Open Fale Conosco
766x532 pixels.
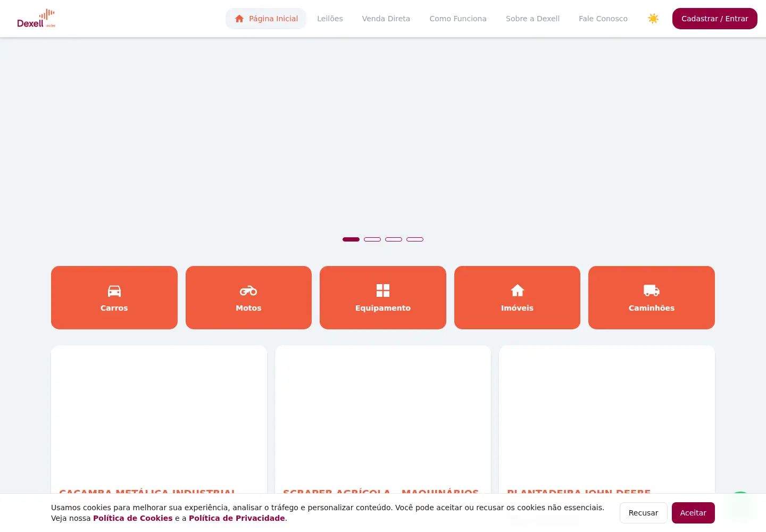tap(603, 19)
